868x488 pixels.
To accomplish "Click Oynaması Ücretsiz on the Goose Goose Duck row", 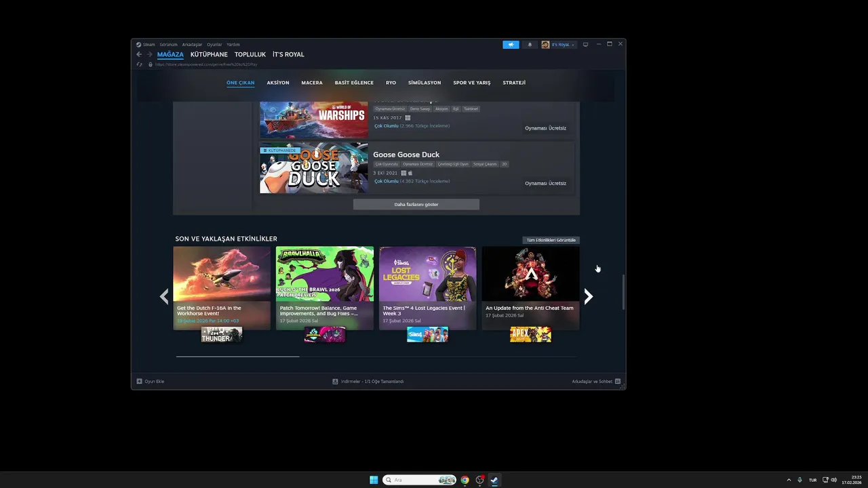I will (x=545, y=183).
